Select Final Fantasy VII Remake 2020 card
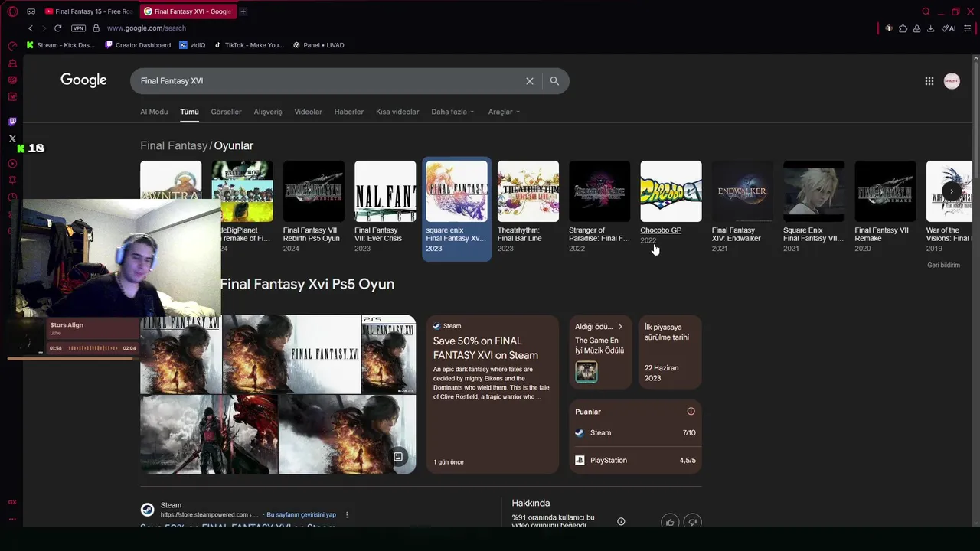This screenshot has width=980, height=551. click(x=885, y=207)
